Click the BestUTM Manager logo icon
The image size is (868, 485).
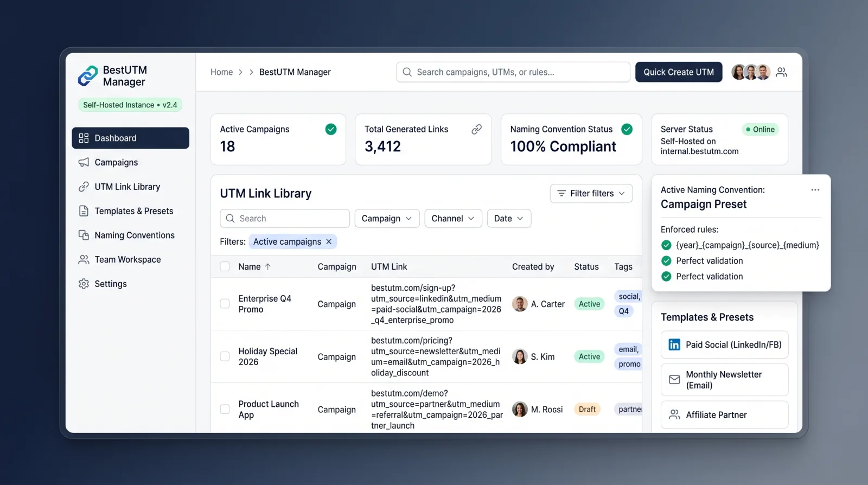pos(88,76)
